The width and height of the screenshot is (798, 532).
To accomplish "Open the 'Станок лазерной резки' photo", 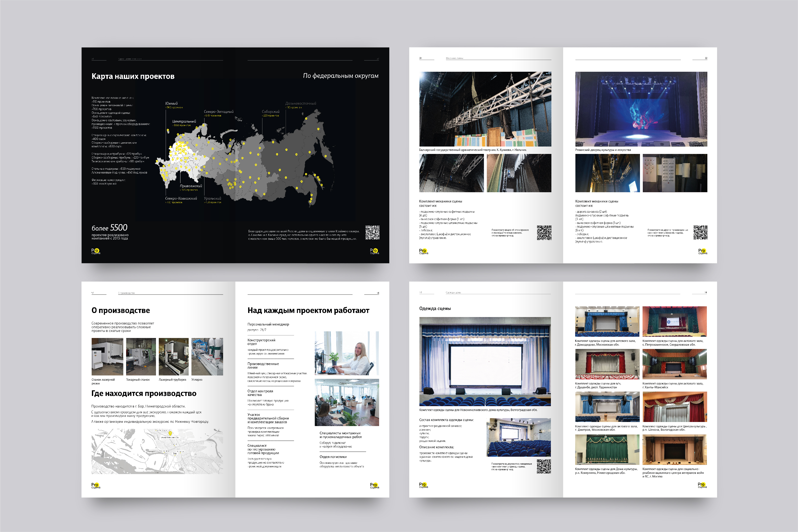I will tap(107, 357).
